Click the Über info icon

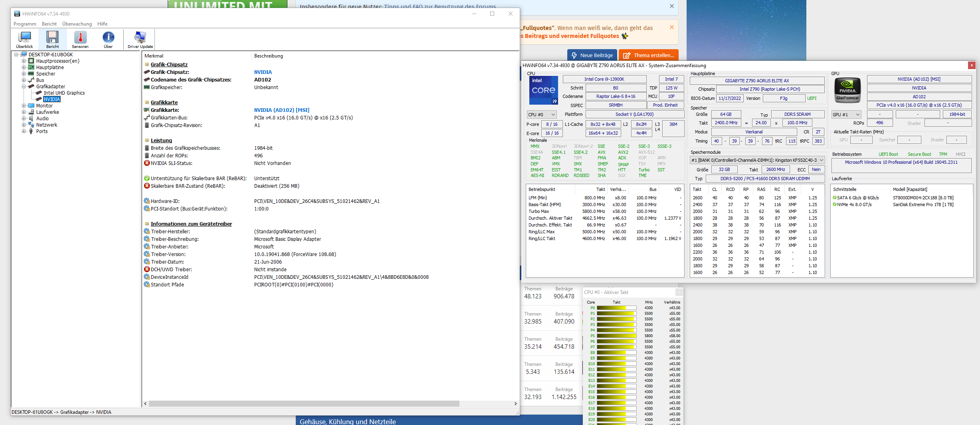pyautogui.click(x=108, y=40)
